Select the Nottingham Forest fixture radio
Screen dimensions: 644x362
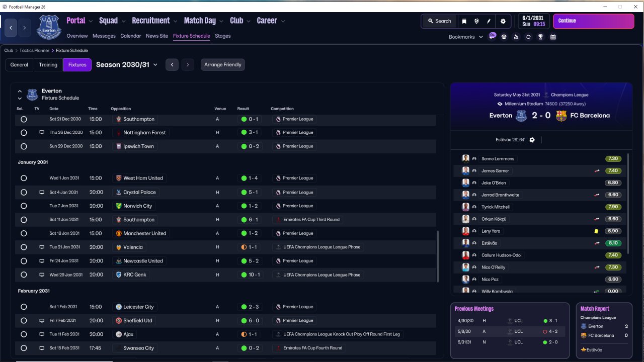(x=24, y=133)
